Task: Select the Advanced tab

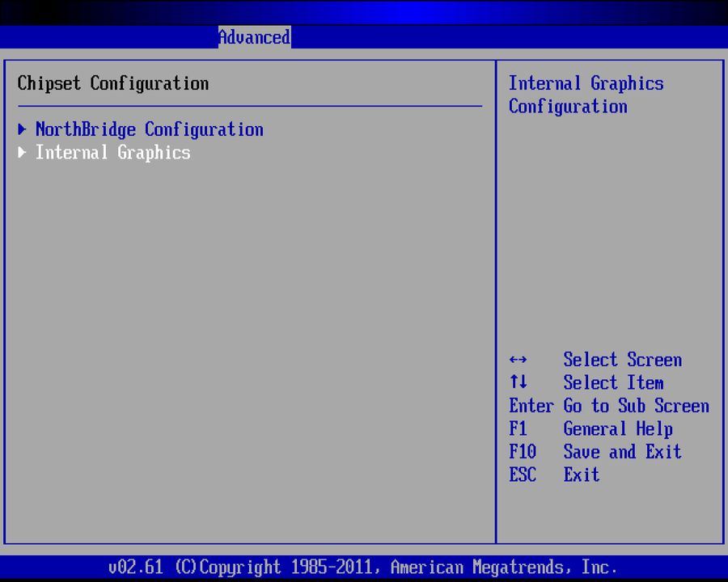Action: click(x=255, y=37)
